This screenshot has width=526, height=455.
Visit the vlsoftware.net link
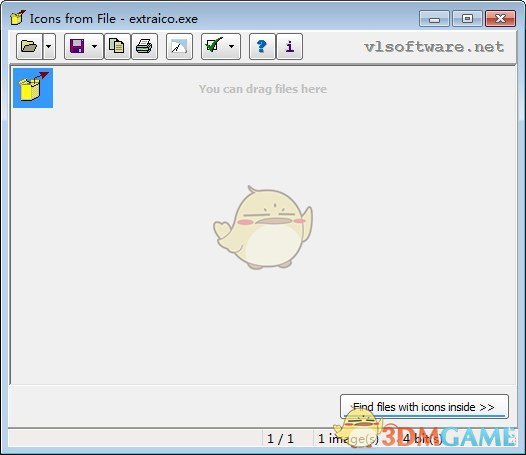coord(434,47)
